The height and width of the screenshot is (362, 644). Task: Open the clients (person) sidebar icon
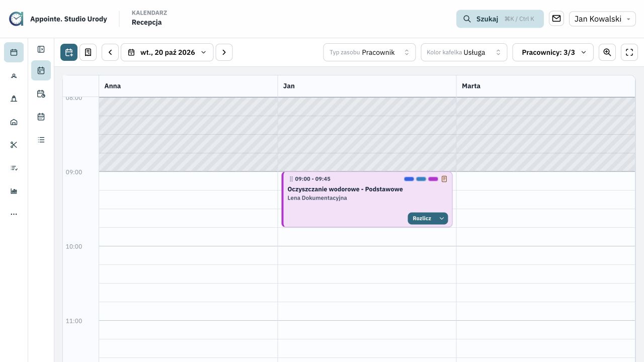click(14, 76)
